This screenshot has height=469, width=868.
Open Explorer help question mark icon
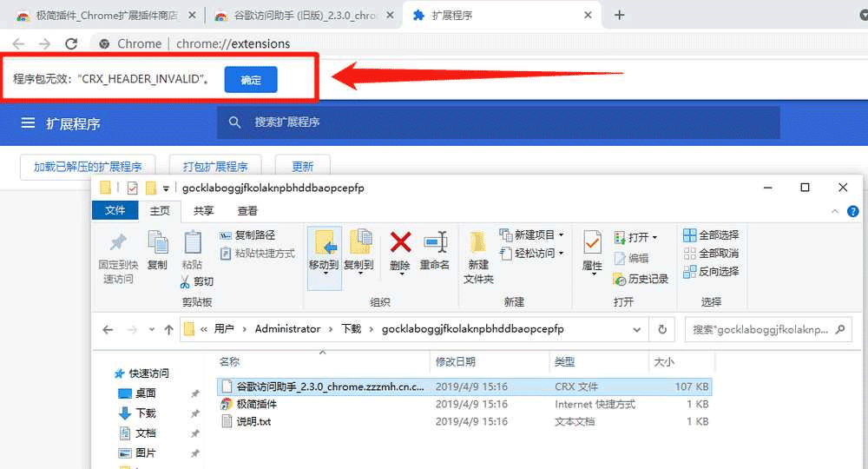click(x=853, y=212)
